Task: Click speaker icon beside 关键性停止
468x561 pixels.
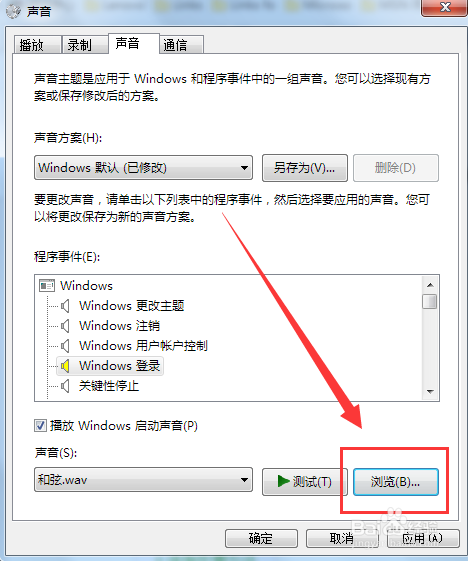Action: tap(65, 386)
